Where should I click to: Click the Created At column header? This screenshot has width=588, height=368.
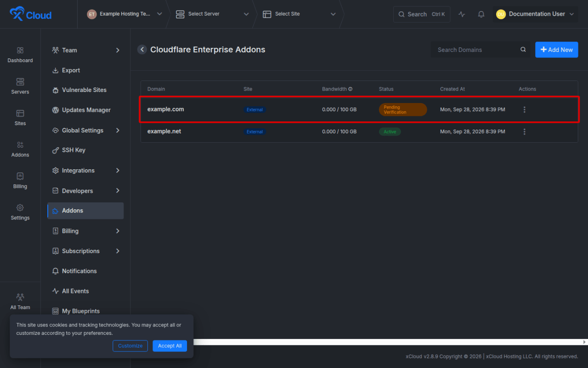452,89
